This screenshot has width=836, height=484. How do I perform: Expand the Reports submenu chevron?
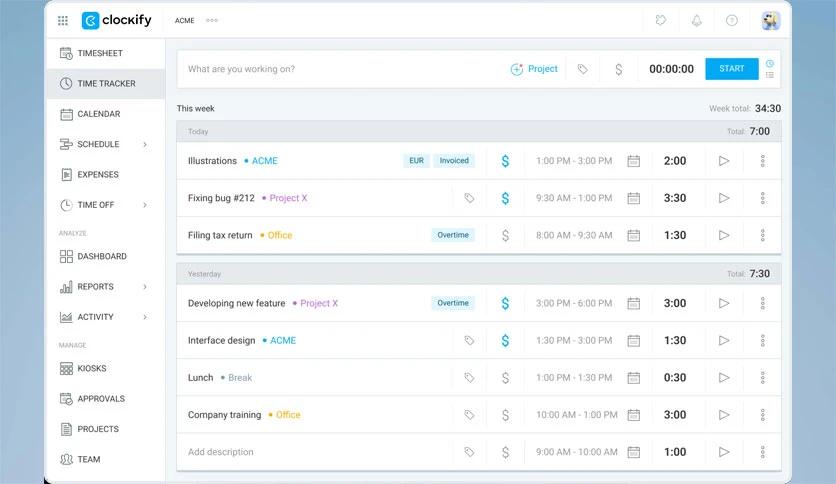(145, 287)
